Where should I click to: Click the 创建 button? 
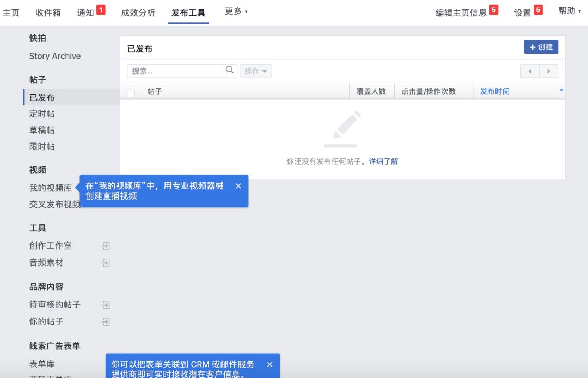point(541,47)
